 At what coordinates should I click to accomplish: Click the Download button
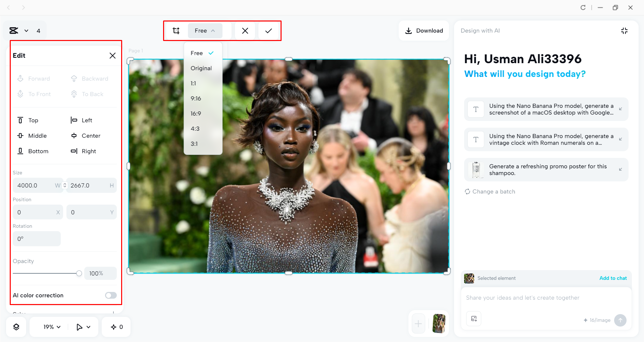tap(424, 31)
